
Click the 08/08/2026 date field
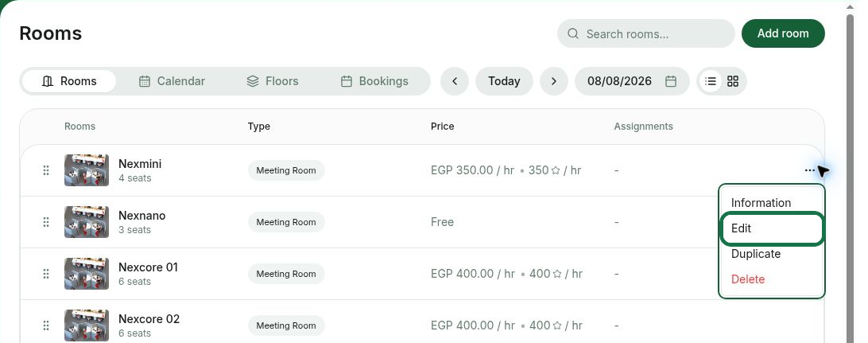pos(632,81)
